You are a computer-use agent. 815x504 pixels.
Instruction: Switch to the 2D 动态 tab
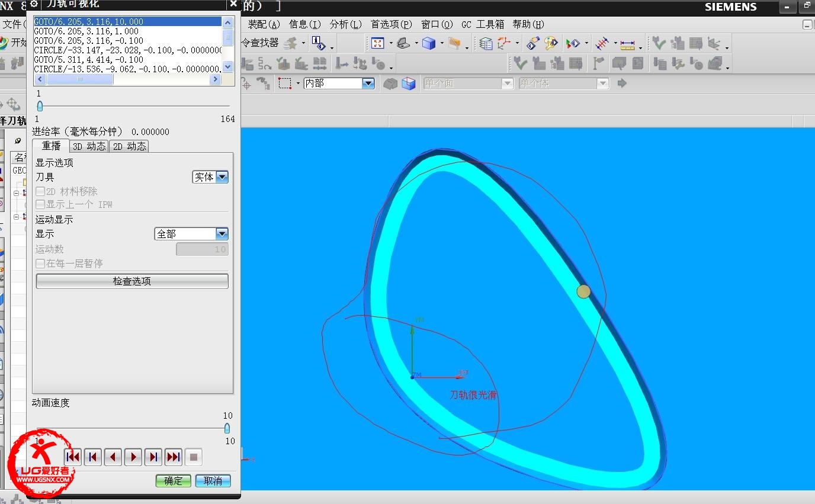click(x=129, y=146)
